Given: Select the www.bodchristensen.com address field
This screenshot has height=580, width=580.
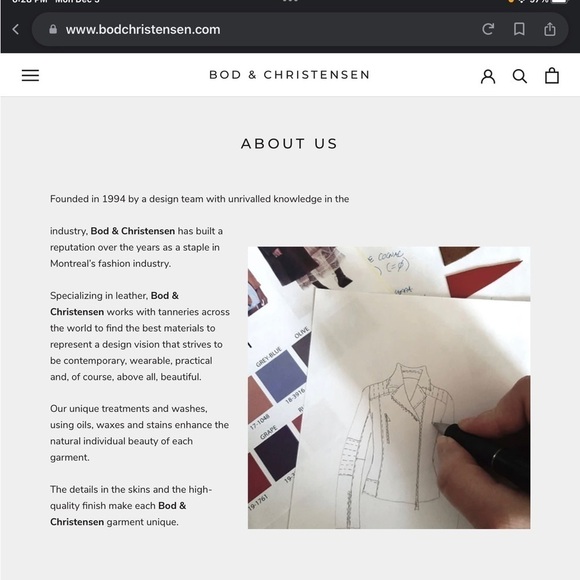Looking at the screenshot, I should 300,29.
